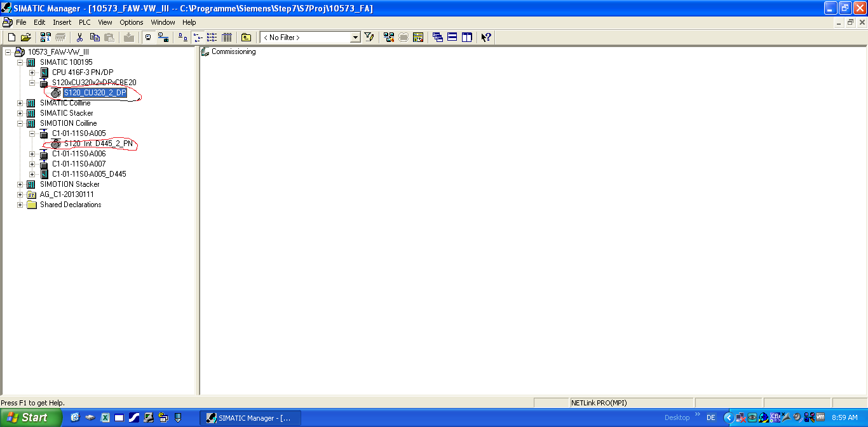This screenshot has height=427, width=868.
Task: Switch to Small Icons view
Action: click(x=198, y=37)
